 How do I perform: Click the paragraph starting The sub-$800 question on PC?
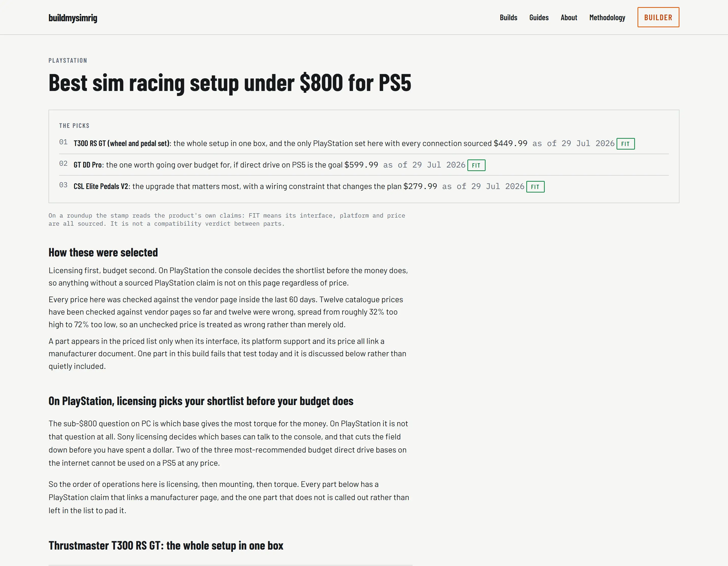click(x=228, y=443)
